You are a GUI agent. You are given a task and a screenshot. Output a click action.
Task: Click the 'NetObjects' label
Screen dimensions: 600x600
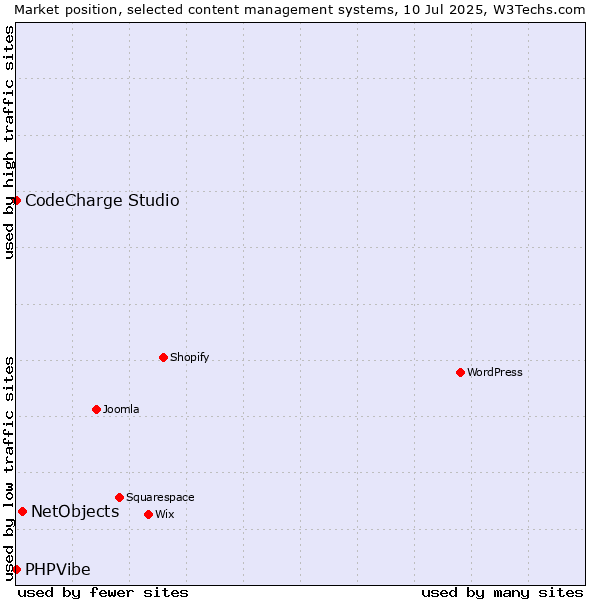[75, 512]
